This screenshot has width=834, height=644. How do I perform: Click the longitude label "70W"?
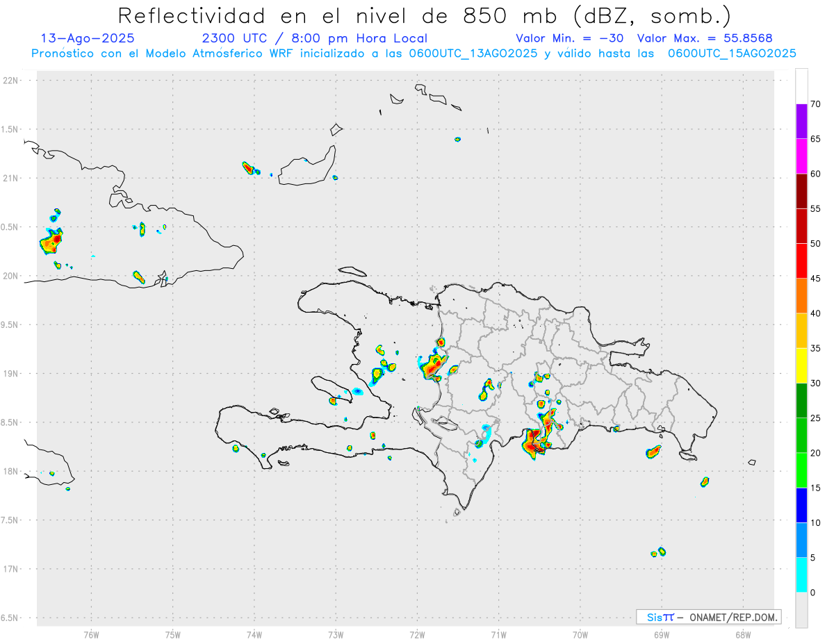pos(580,634)
